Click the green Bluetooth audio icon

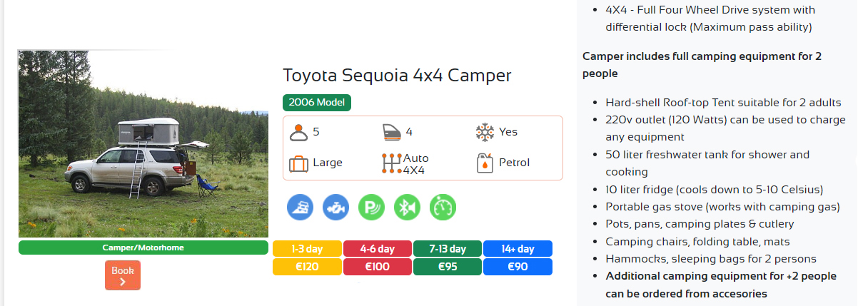[407, 208]
